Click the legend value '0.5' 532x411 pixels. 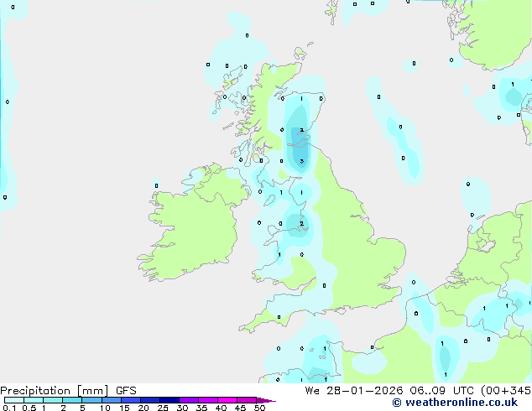coord(29,408)
